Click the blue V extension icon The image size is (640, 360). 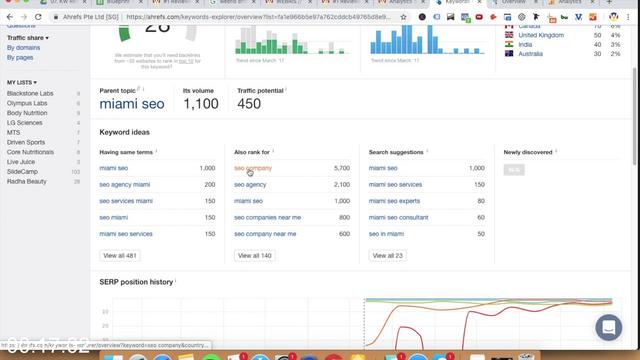(x=578, y=17)
